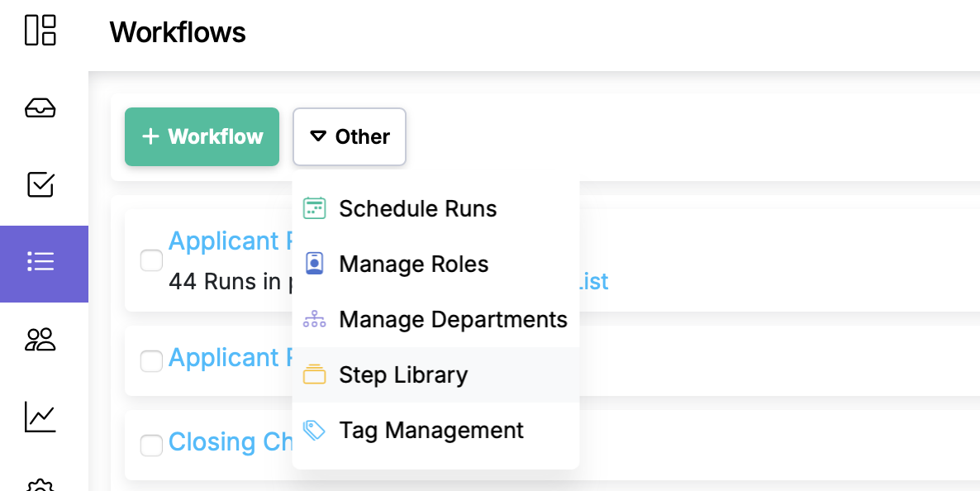Click the calendar icon beside Schedule Runs
980x491 pixels.
315,208
